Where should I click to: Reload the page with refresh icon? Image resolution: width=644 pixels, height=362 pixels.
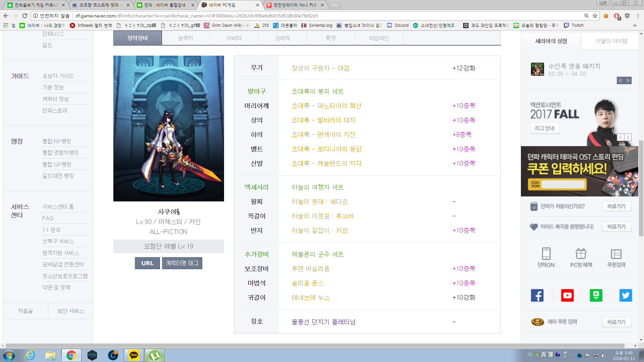point(25,16)
